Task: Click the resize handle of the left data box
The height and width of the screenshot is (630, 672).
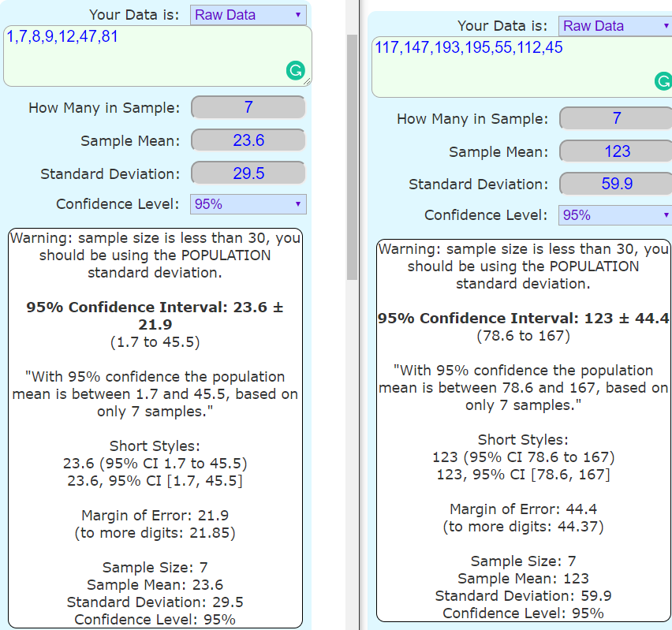Action: pyautogui.click(x=307, y=81)
